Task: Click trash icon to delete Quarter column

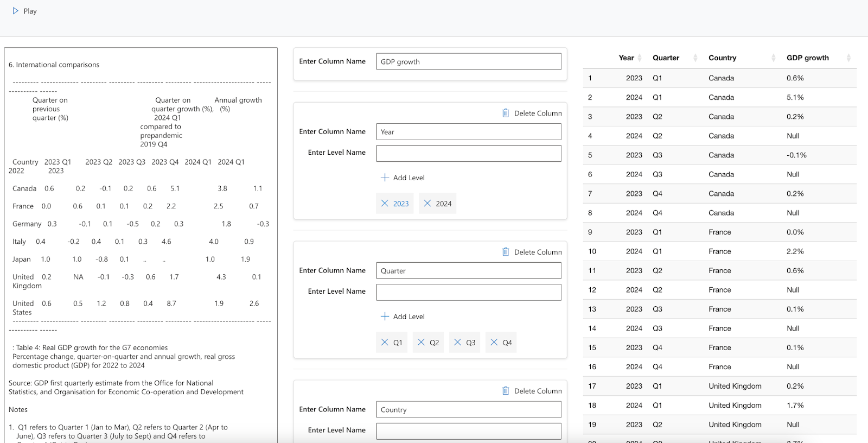Action: 506,252
